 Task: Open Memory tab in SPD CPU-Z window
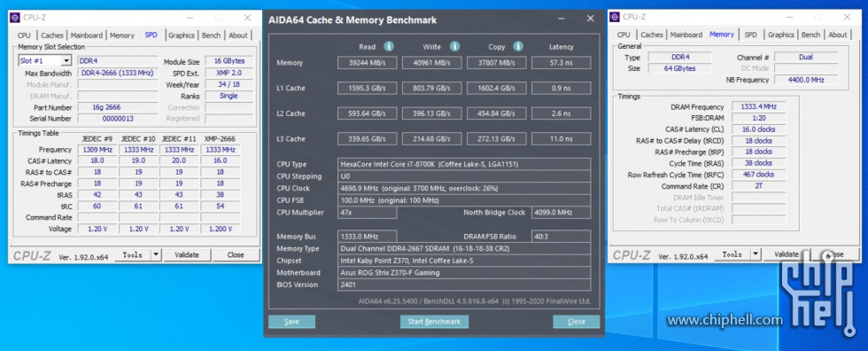click(122, 35)
